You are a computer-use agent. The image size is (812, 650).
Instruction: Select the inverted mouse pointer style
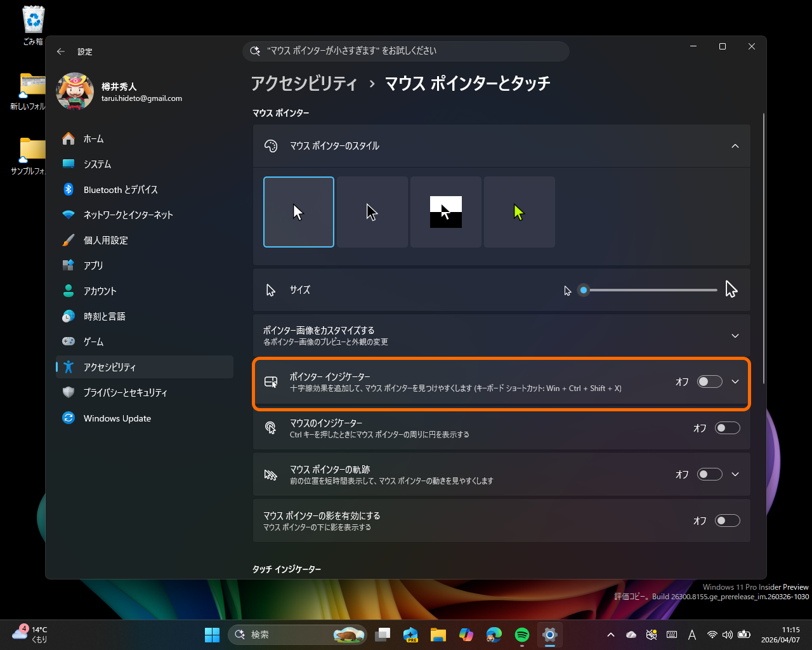[x=445, y=211]
